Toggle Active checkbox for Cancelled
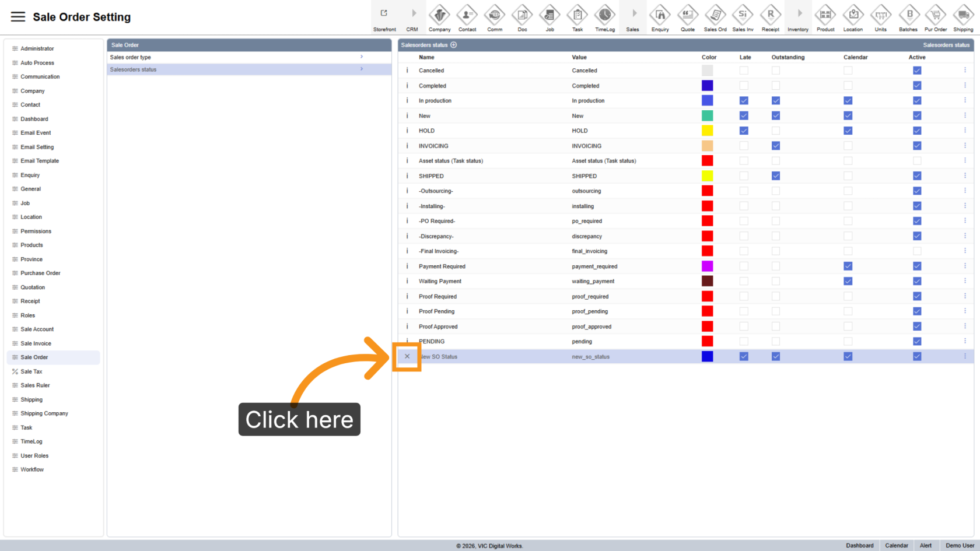The image size is (980, 551). [917, 70]
